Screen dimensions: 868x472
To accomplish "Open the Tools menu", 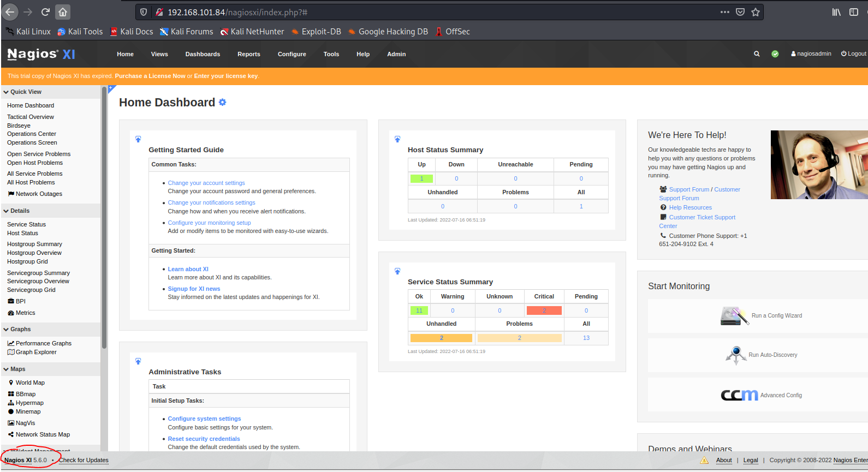I will pyautogui.click(x=331, y=54).
